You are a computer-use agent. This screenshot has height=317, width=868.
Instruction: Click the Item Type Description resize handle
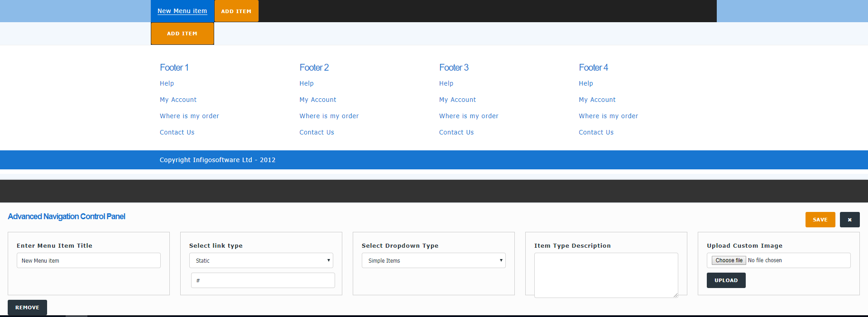[x=675, y=295]
